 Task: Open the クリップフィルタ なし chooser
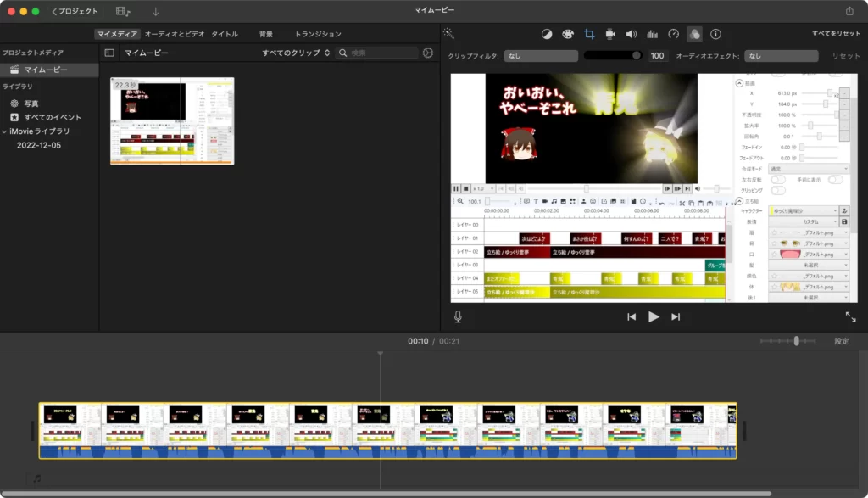(x=541, y=56)
